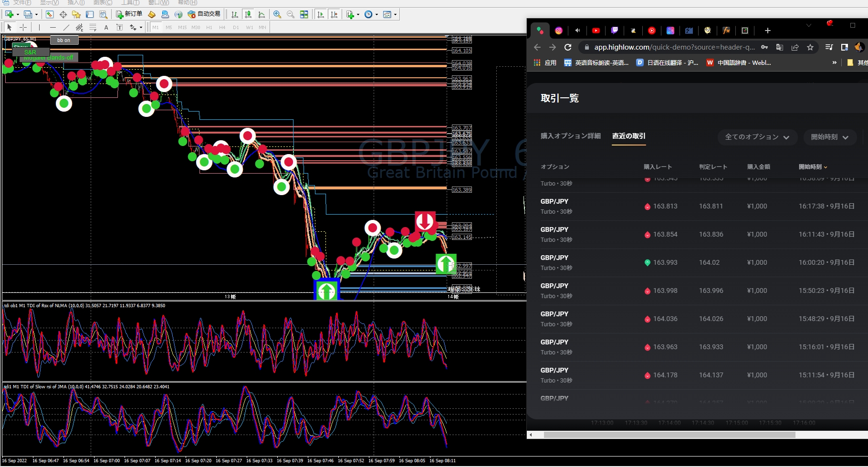Toggle the S&R button on chart
The width and height of the screenshot is (868, 467).
(x=30, y=52)
